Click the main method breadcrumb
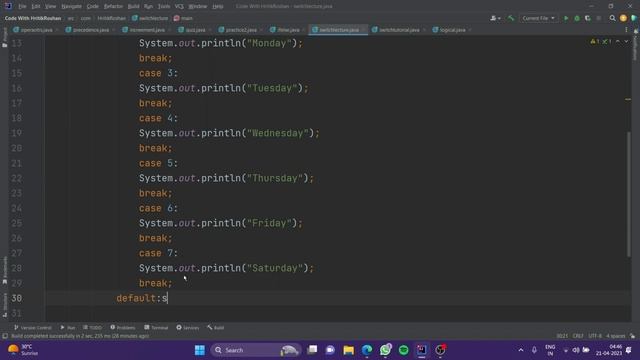The image size is (640, 360). coord(183,18)
